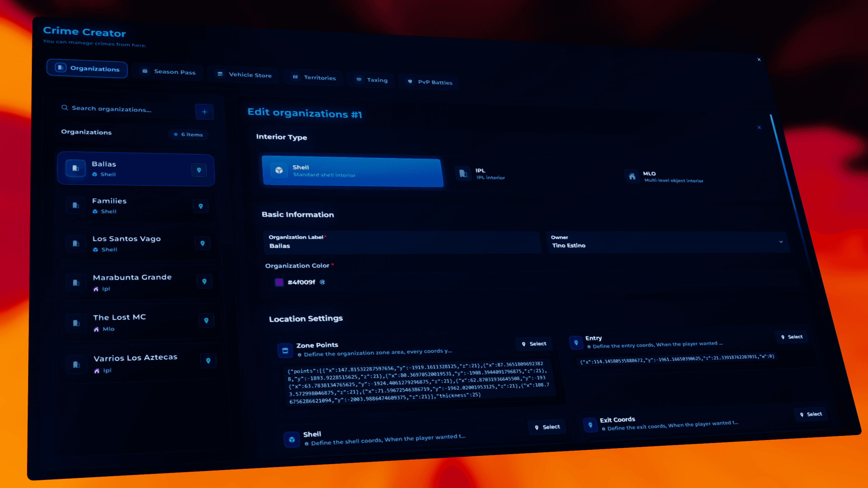Click the location pin icon next to Ballas
868x488 pixels.
point(199,170)
